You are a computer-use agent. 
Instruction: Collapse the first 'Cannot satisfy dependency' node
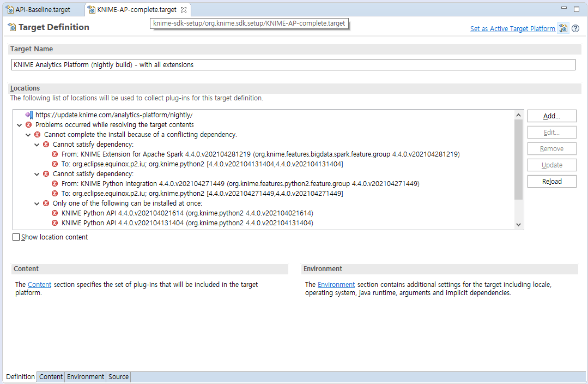[x=37, y=145]
